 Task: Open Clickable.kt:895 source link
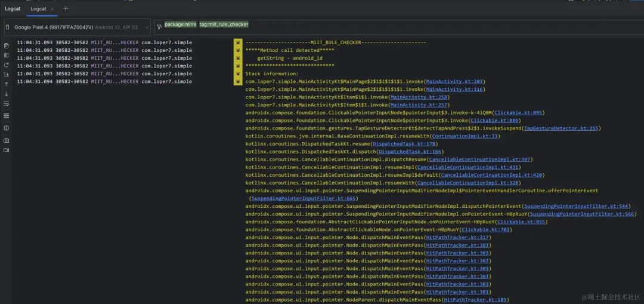[519, 113]
